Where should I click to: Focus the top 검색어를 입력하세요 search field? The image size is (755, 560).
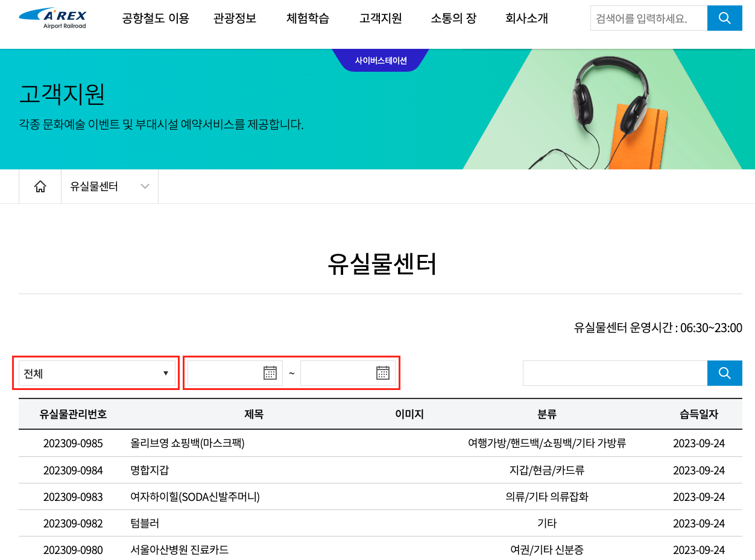[649, 18]
